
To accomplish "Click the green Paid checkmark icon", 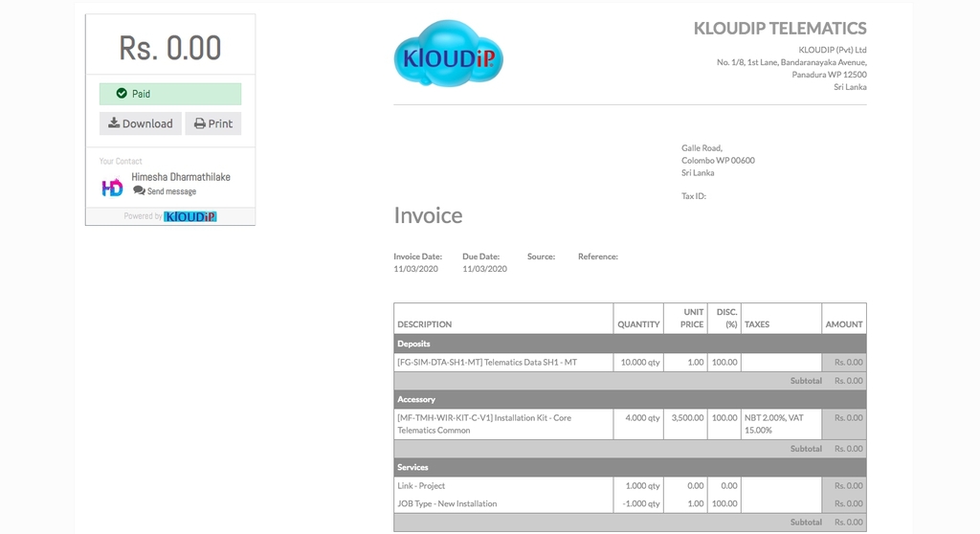I will point(122,94).
